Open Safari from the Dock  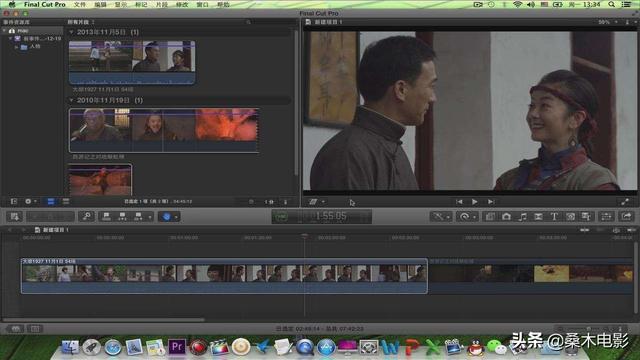tap(113, 347)
